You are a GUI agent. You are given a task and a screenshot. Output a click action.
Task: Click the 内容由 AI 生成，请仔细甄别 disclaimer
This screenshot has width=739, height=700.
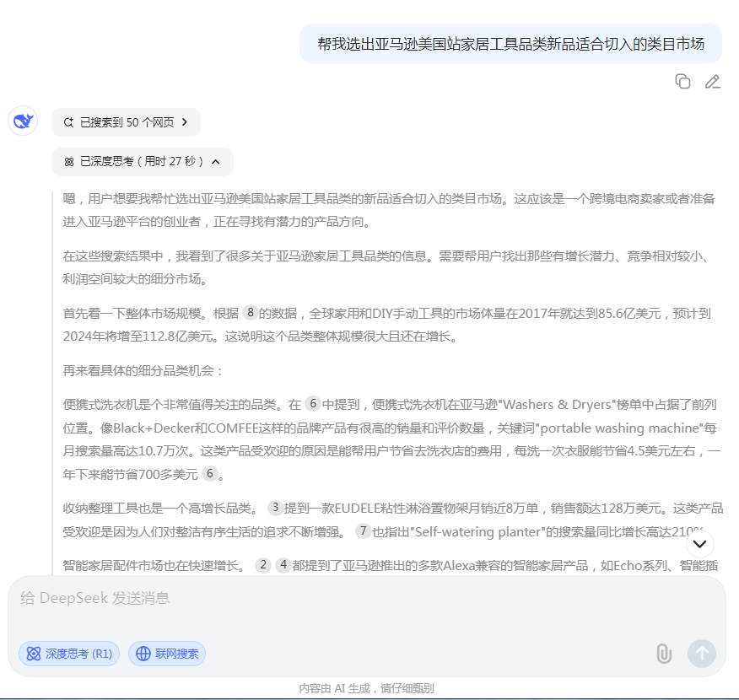pos(367,688)
